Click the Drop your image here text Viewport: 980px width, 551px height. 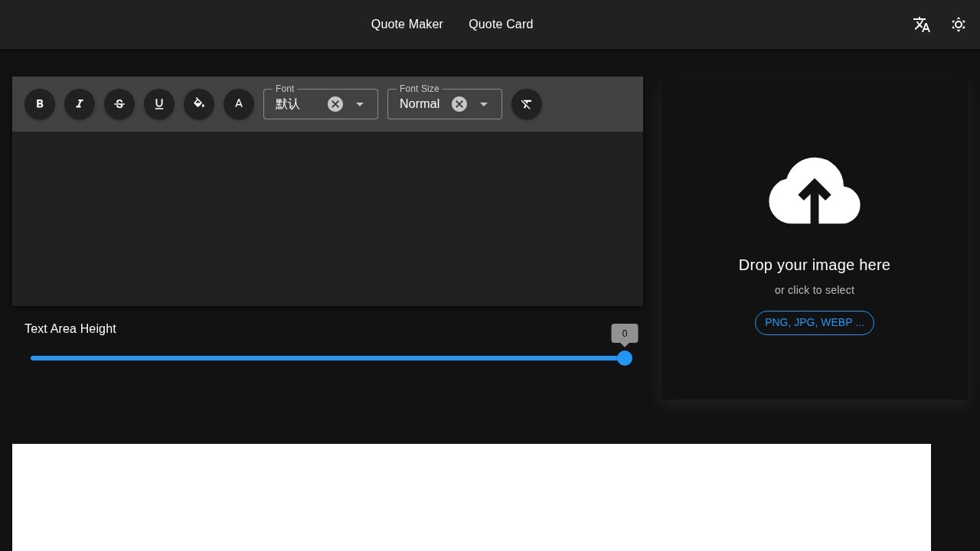[815, 265]
